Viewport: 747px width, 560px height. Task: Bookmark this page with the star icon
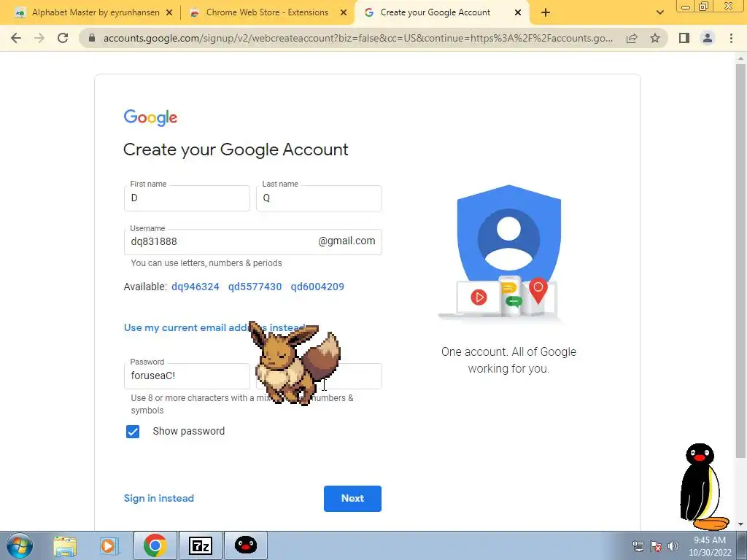(655, 38)
